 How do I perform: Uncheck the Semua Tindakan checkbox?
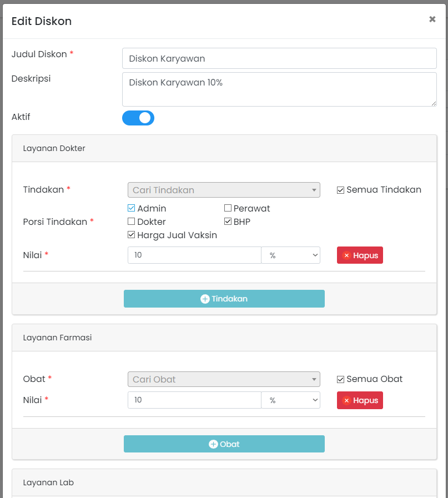pyautogui.click(x=340, y=190)
